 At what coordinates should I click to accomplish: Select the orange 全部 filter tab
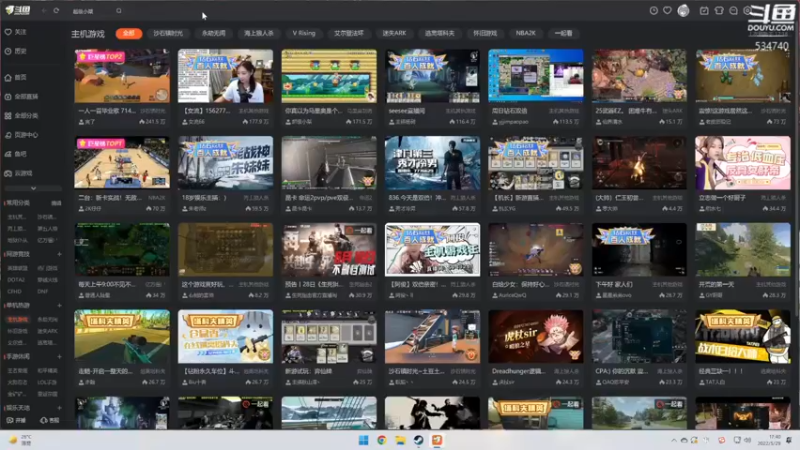tap(129, 33)
